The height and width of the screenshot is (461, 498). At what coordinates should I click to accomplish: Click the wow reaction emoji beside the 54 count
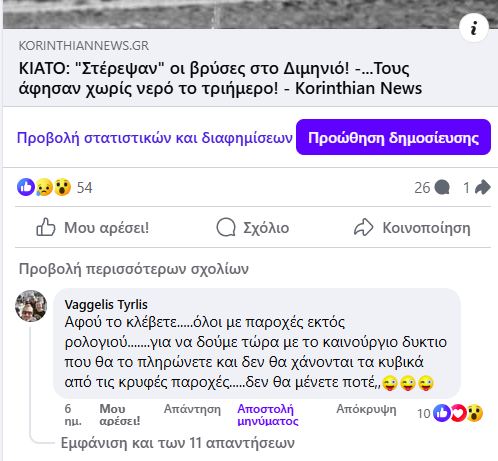(x=62, y=187)
